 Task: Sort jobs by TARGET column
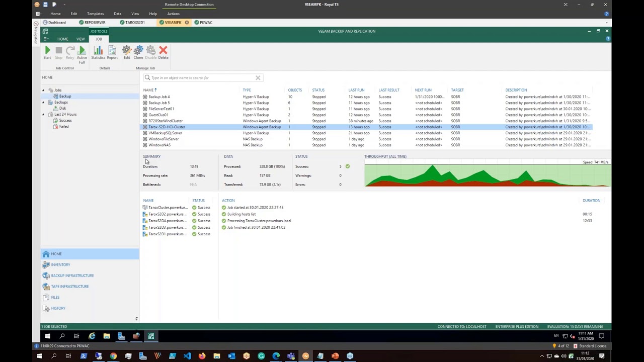(457, 90)
